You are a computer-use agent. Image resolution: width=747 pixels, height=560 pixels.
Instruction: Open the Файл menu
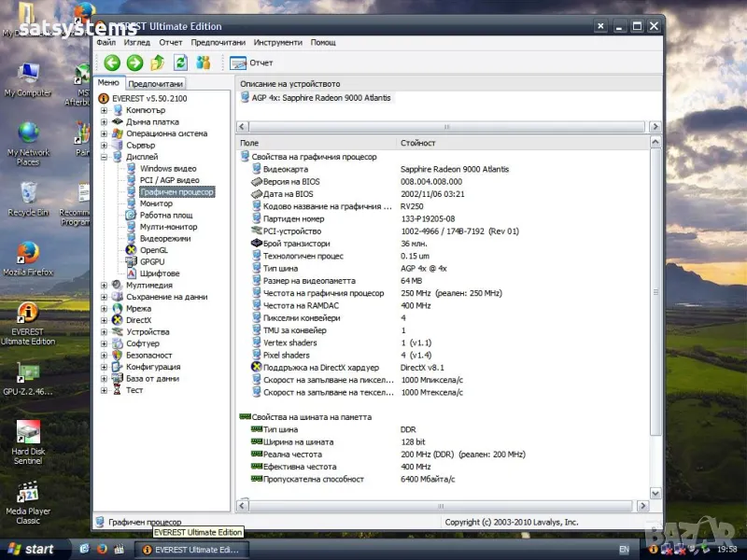(106, 42)
